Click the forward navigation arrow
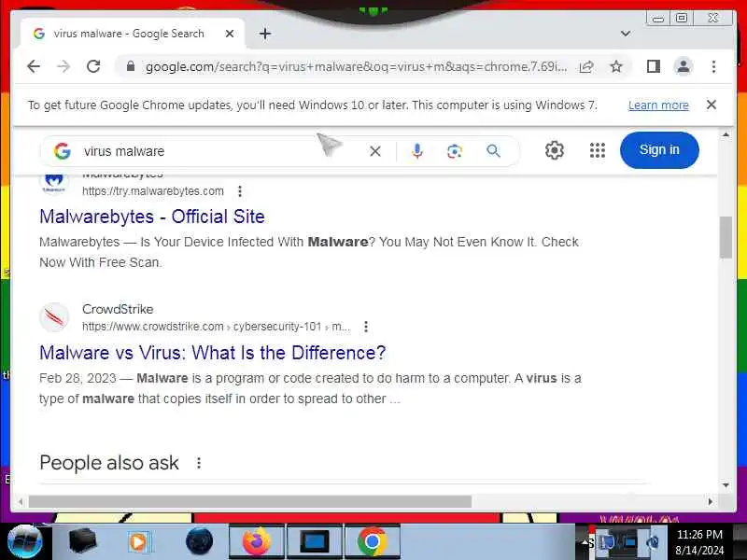This screenshot has height=560, width=747. click(63, 66)
